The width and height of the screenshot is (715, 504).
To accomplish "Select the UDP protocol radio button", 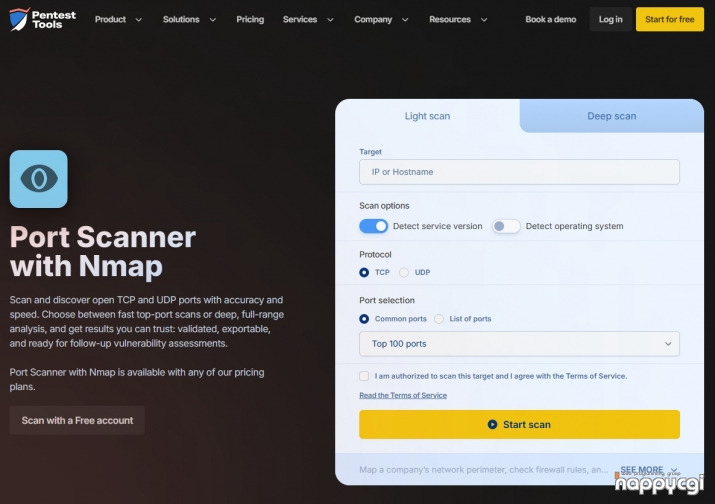I will pos(404,272).
